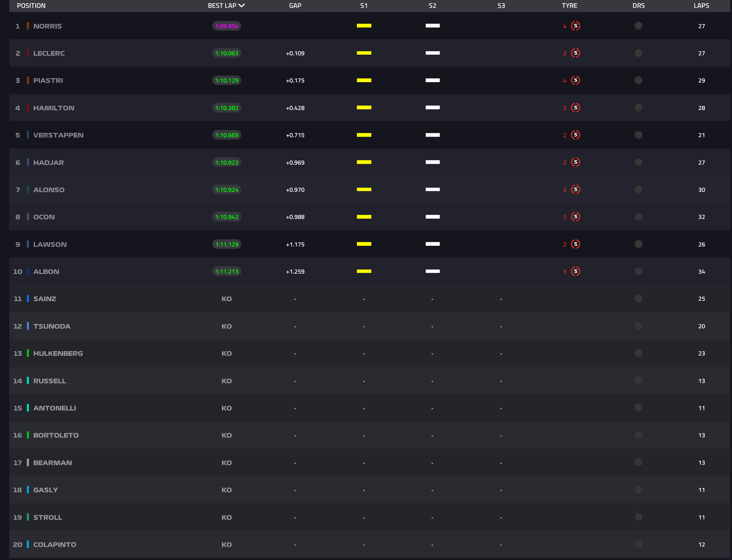732x560 pixels.
Task: Click Hadjar best lap 1:10.923
Action: (227, 163)
